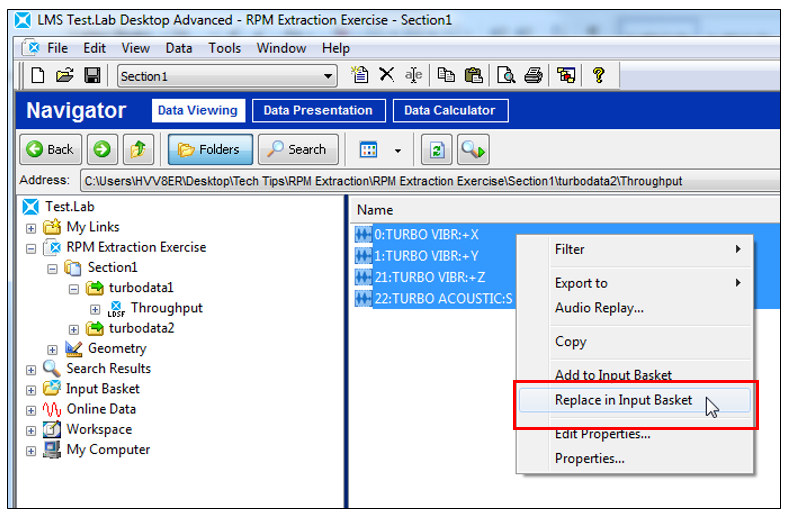Click the Paste clipboard toolbar icon
786x516 pixels.
(x=474, y=76)
